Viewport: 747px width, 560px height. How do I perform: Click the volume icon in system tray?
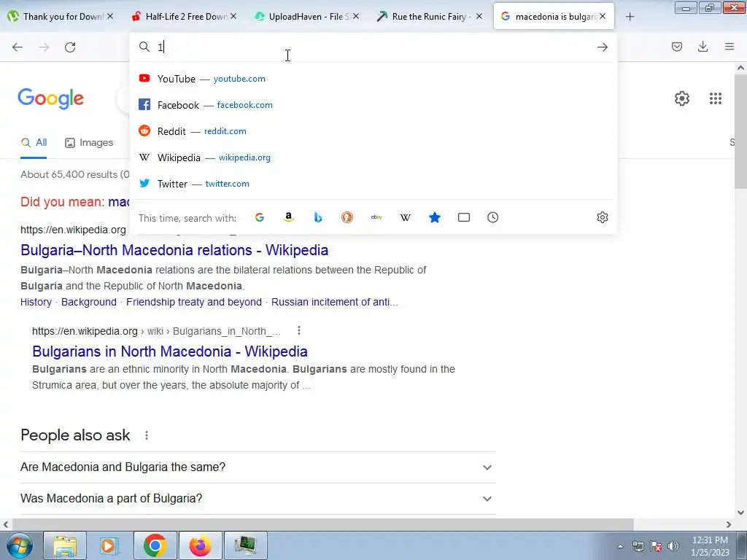pyautogui.click(x=673, y=546)
